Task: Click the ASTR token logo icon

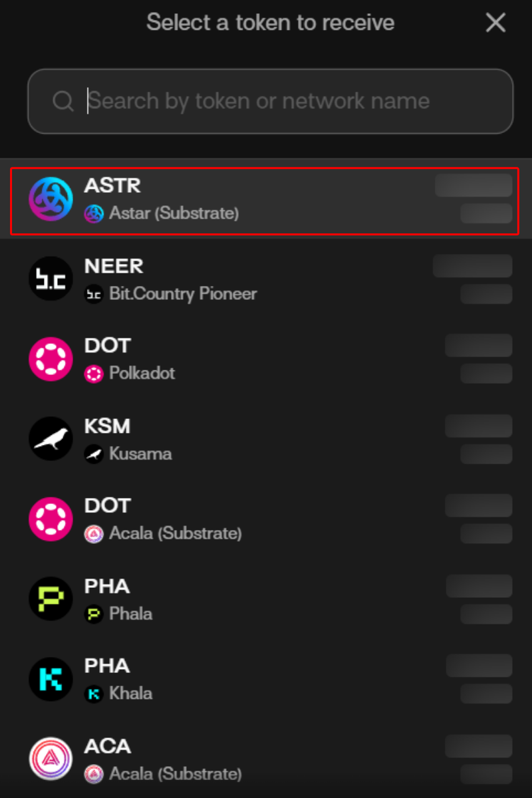Action: pyautogui.click(x=51, y=199)
